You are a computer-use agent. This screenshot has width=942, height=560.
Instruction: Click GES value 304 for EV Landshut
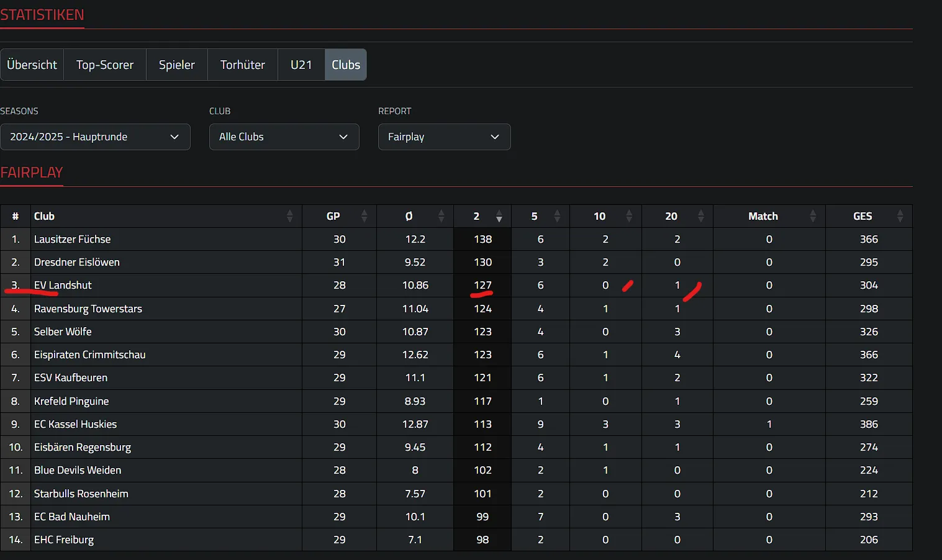(869, 285)
